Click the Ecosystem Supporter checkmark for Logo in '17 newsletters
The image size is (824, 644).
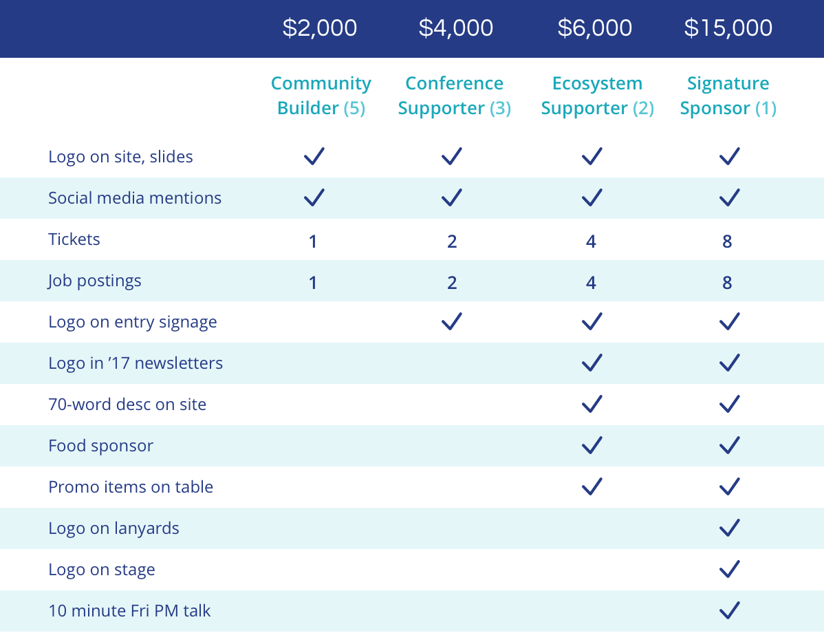pyautogui.click(x=592, y=363)
